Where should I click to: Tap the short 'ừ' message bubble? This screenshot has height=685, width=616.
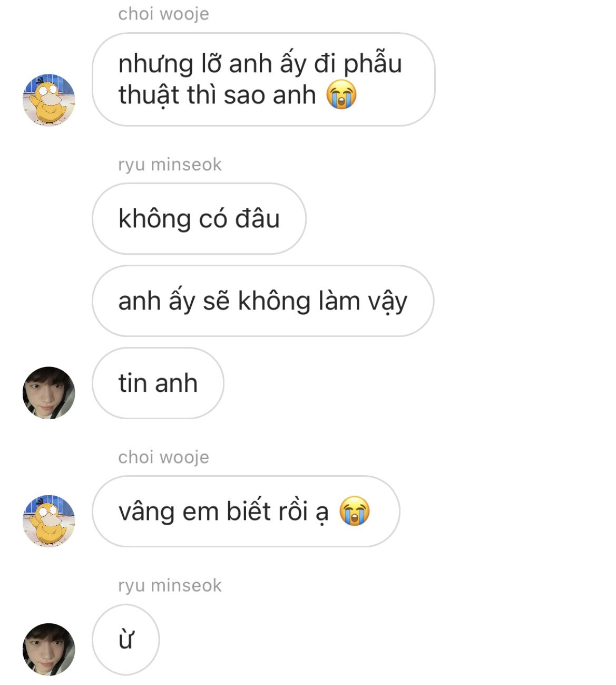tap(125, 640)
